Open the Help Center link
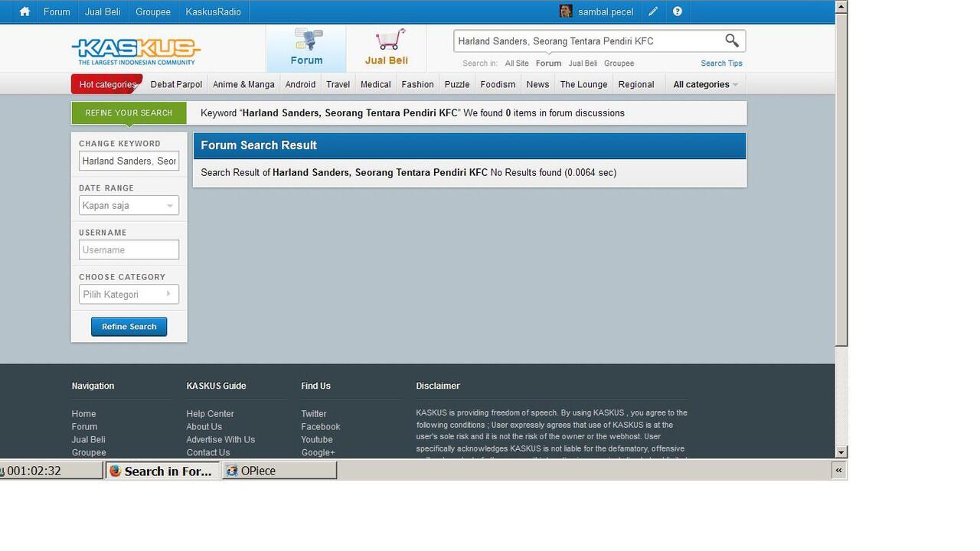The height and width of the screenshot is (551, 980). point(210,414)
